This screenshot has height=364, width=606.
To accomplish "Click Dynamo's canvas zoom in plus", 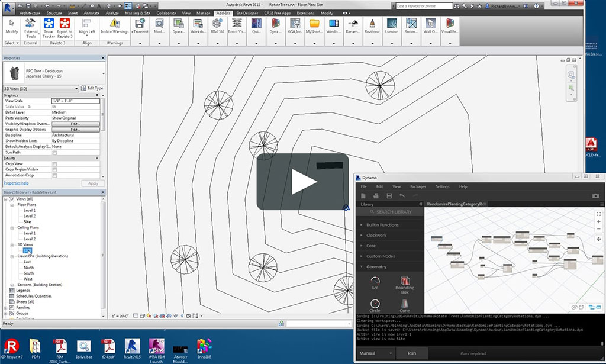I will point(599,222).
